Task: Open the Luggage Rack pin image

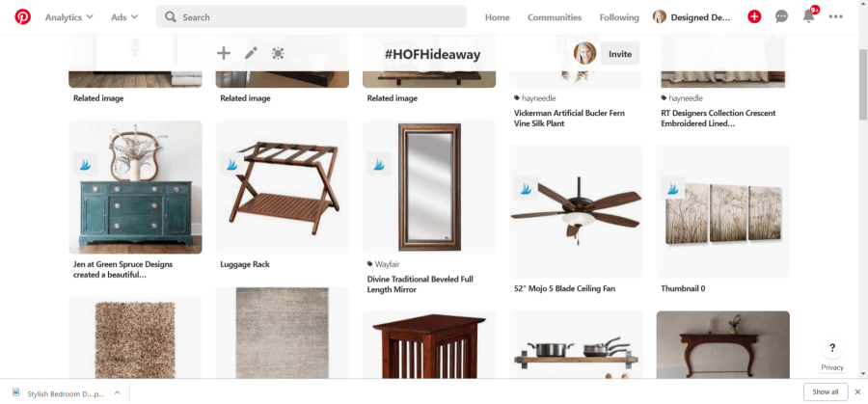Action: click(283, 187)
